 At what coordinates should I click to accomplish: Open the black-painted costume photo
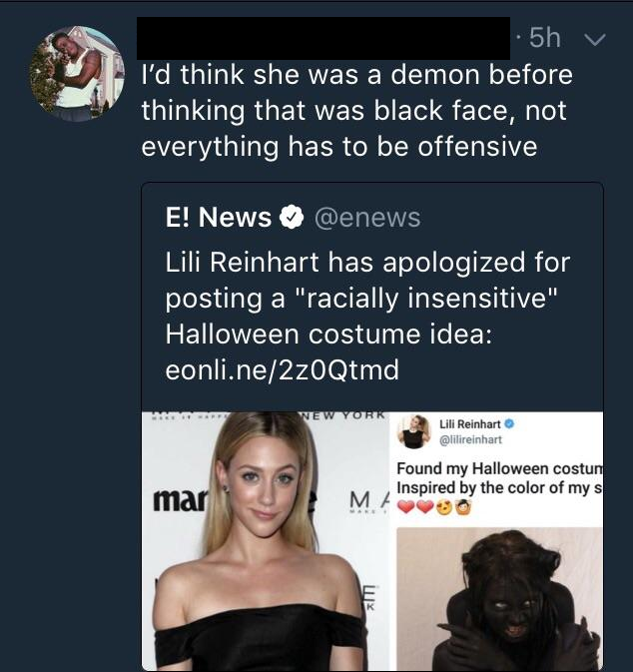pos(499,597)
